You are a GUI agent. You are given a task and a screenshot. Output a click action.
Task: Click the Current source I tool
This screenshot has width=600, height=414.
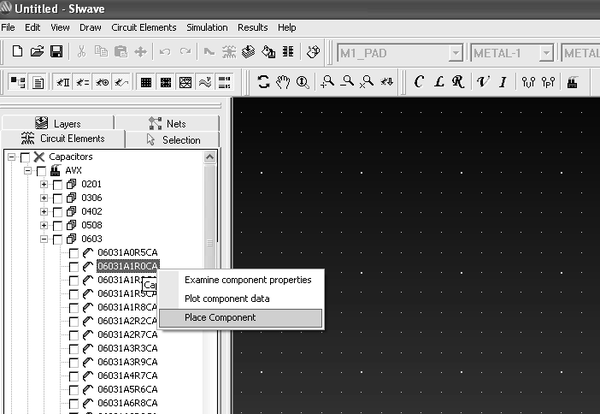coord(503,81)
